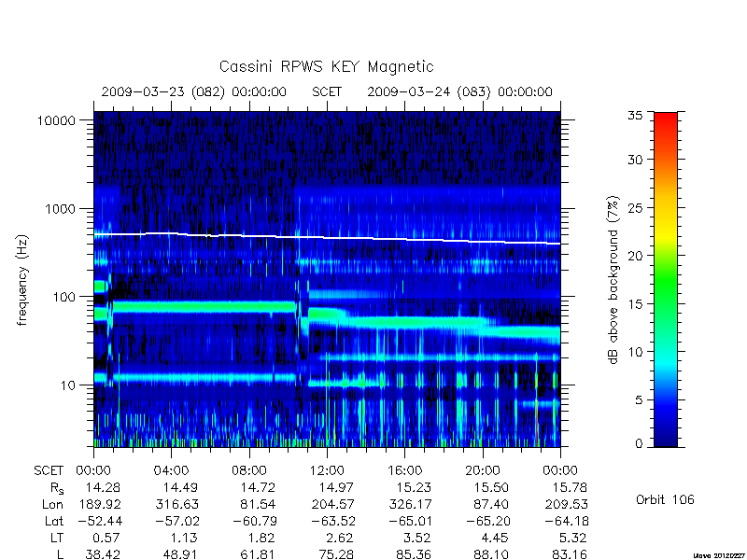Screen dimensions: 747x560
Task: Click the Rs value 14.97
Action: click(336, 487)
